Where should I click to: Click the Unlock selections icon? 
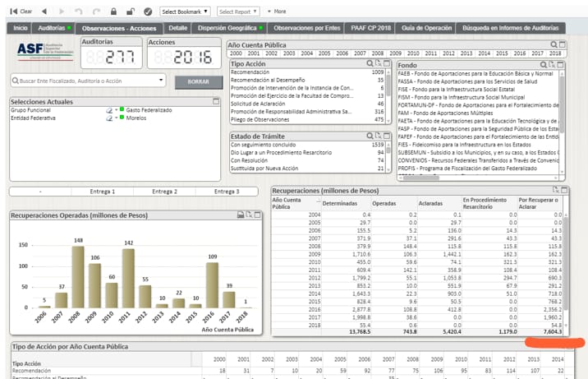click(x=130, y=12)
